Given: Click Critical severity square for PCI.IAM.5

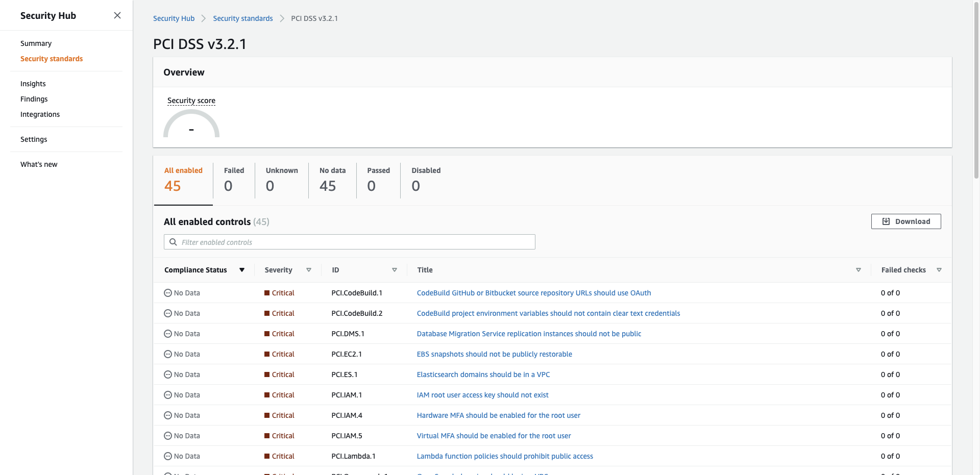Looking at the screenshot, I should coord(267,436).
